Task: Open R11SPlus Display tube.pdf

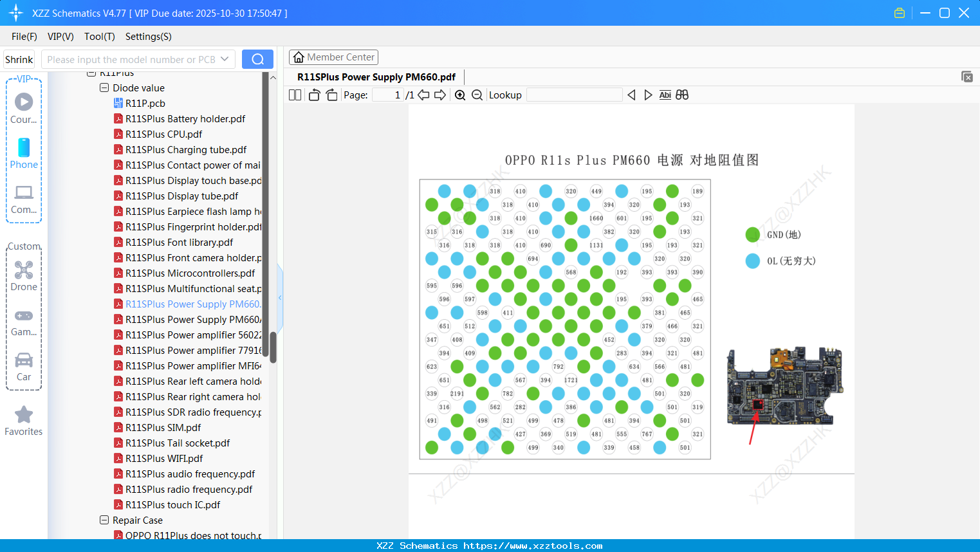Action: [181, 196]
